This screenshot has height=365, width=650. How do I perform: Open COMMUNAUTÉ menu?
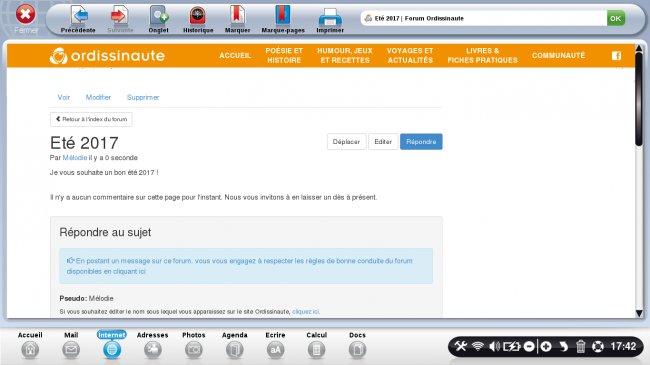[558, 56]
